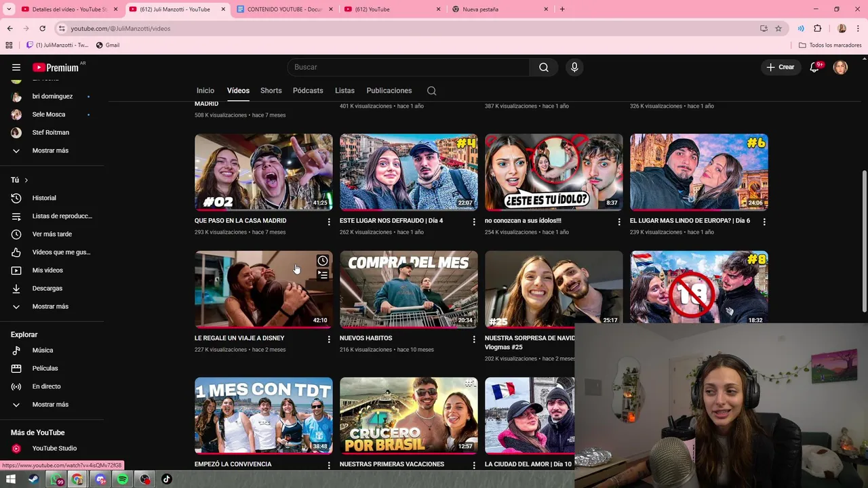Screen dimensions: 868x488
Task: Expand Mostrar más under Explorar
Action: [x=52, y=405]
